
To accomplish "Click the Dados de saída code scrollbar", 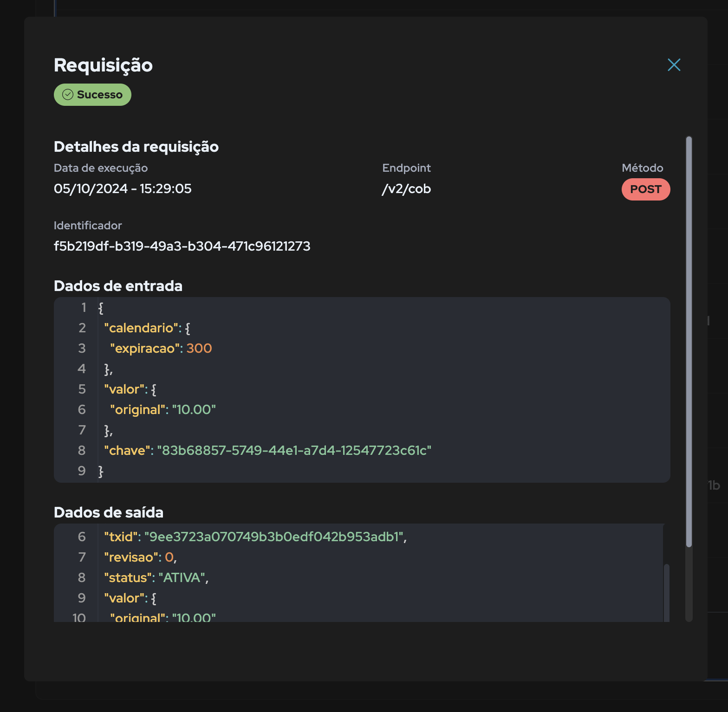I will pyautogui.click(x=667, y=592).
